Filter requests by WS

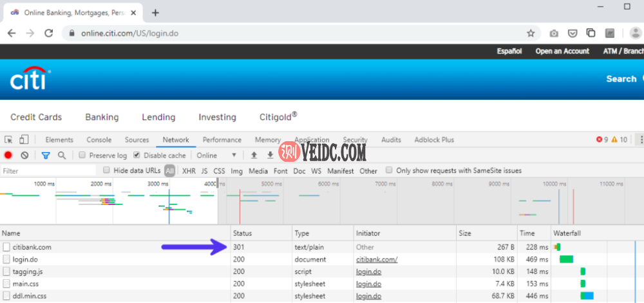click(316, 171)
